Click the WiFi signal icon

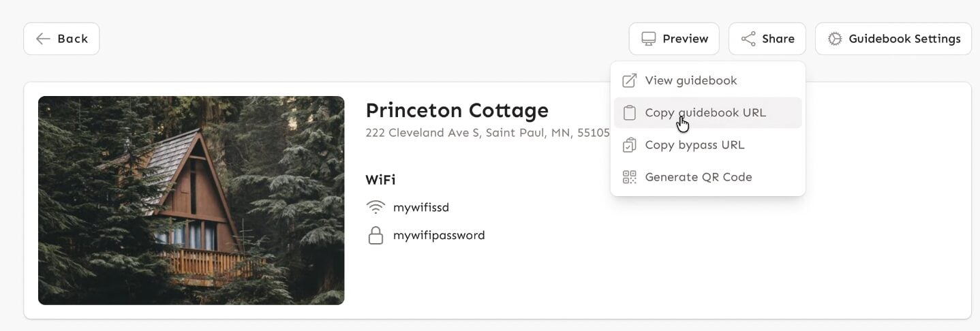(x=376, y=207)
